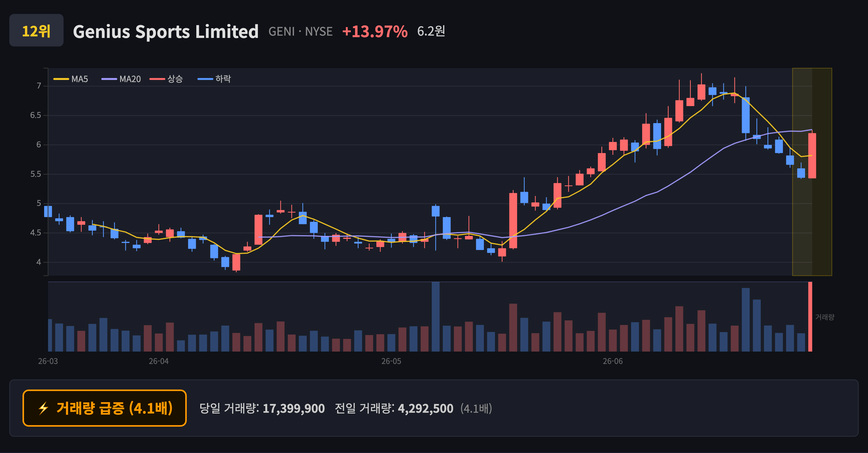The height and width of the screenshot is (453, 868).
Task: Toggle the MA20 legend entry
Action: [121, 79]
